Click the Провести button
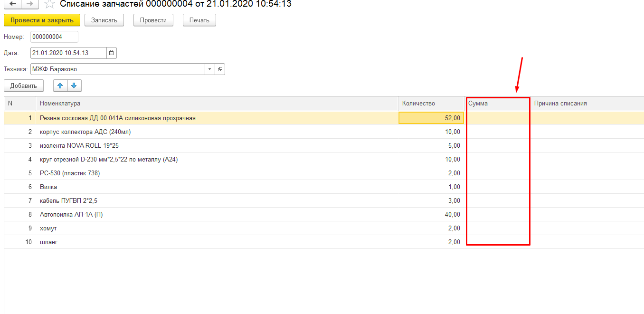The image size is (644, 314). (x=153, y=20)
